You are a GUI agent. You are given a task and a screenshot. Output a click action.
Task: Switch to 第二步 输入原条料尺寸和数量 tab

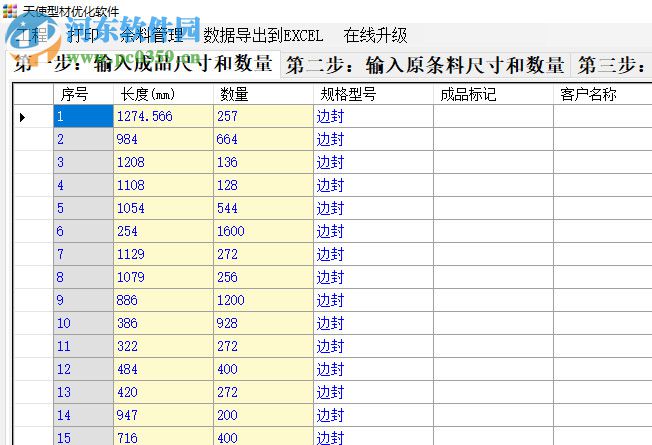click(x=425, y=65)
